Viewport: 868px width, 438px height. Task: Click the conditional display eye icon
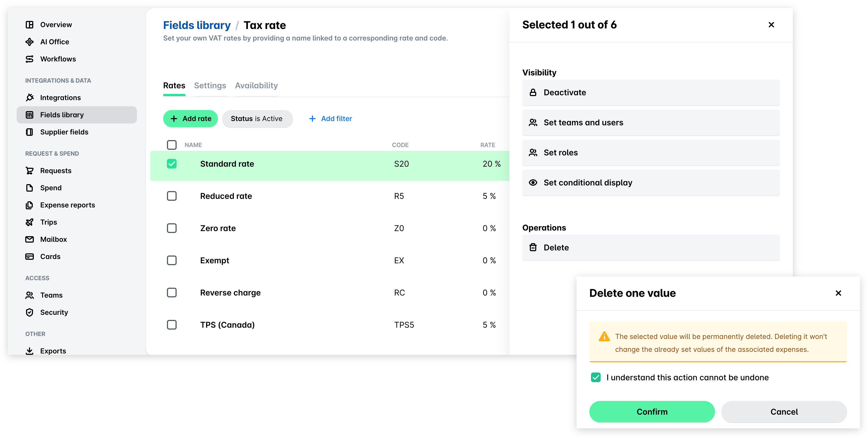pos(533,182)
